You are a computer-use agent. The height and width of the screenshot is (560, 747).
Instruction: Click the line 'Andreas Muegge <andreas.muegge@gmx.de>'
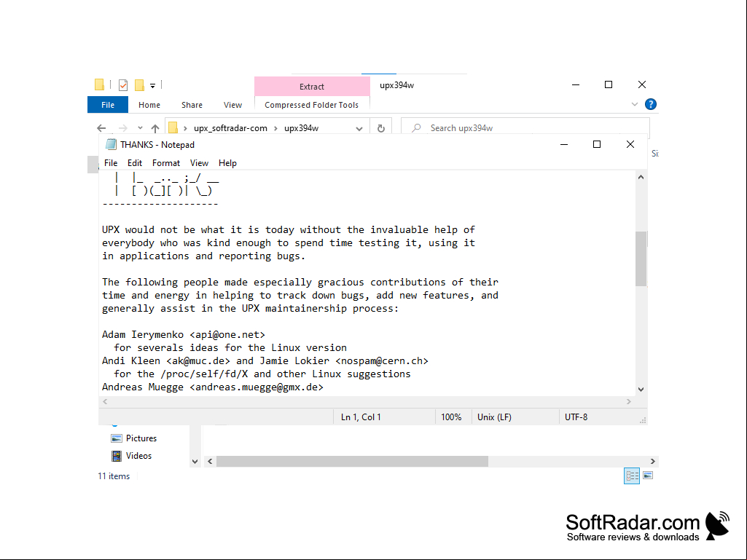(213, 387)
